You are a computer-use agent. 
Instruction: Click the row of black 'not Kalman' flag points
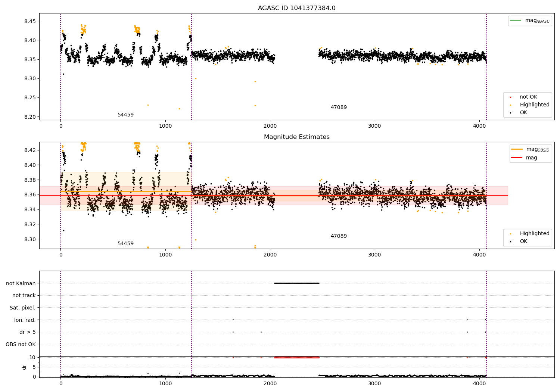pyautogui.click(x=297, y=283)
